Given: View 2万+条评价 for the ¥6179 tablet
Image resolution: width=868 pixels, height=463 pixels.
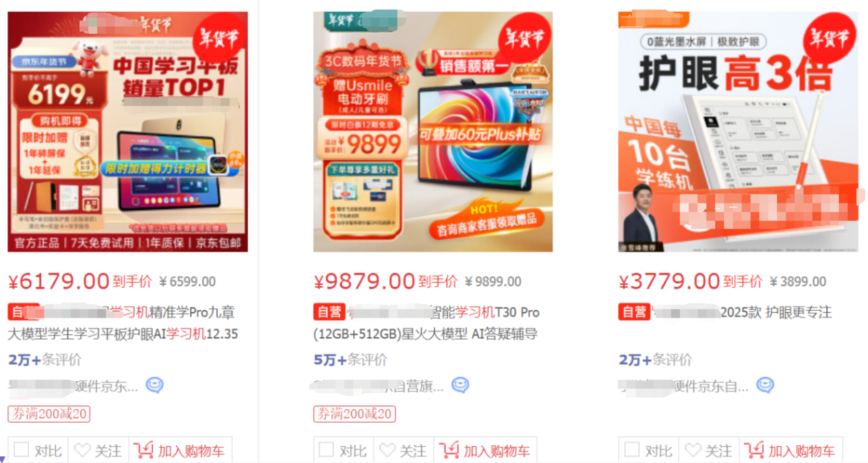Looking at the screenshot, I should coord(45,359).
